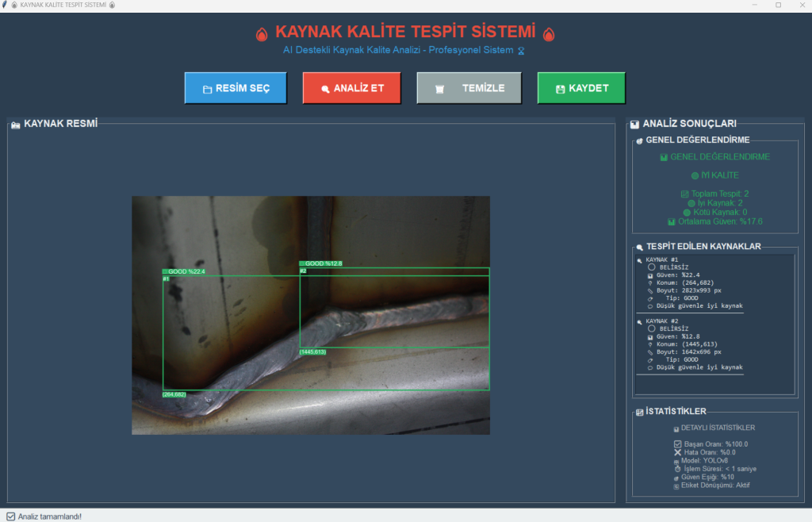Screen dimensions: 812x522
Task: Click the checkmark icon beside Başarı Oranı
Action: click(x=677, y=444)
